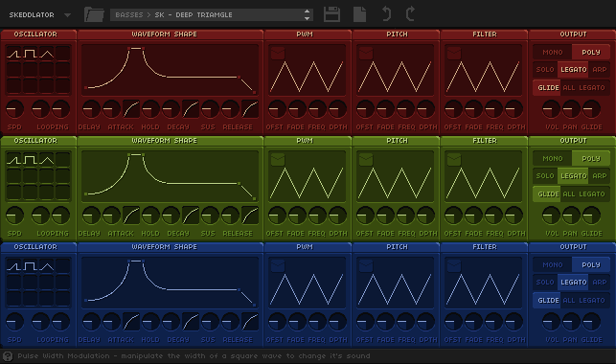Adjust the blue PWM DPTH knob
616x364 pixels.
pos(337,322)
